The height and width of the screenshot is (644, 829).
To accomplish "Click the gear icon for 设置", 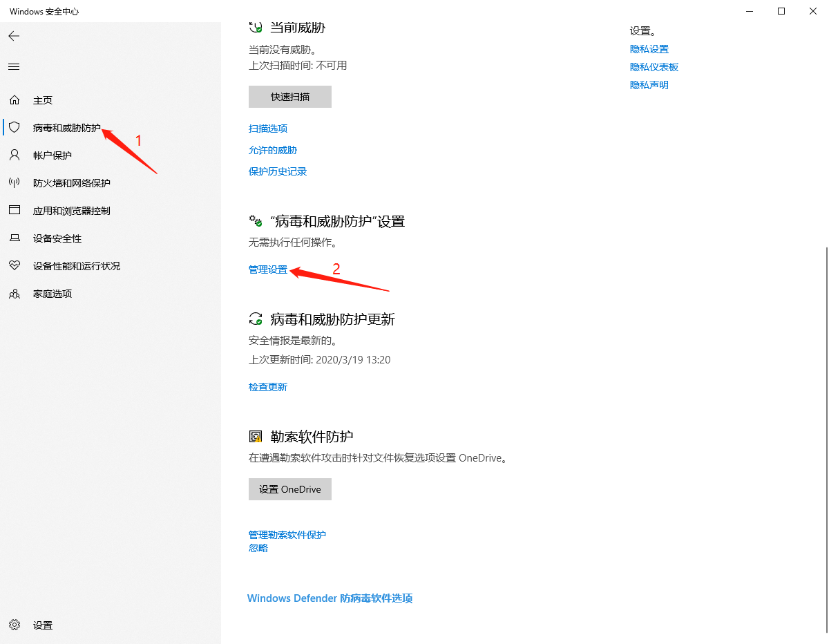I will click(14, 625).
